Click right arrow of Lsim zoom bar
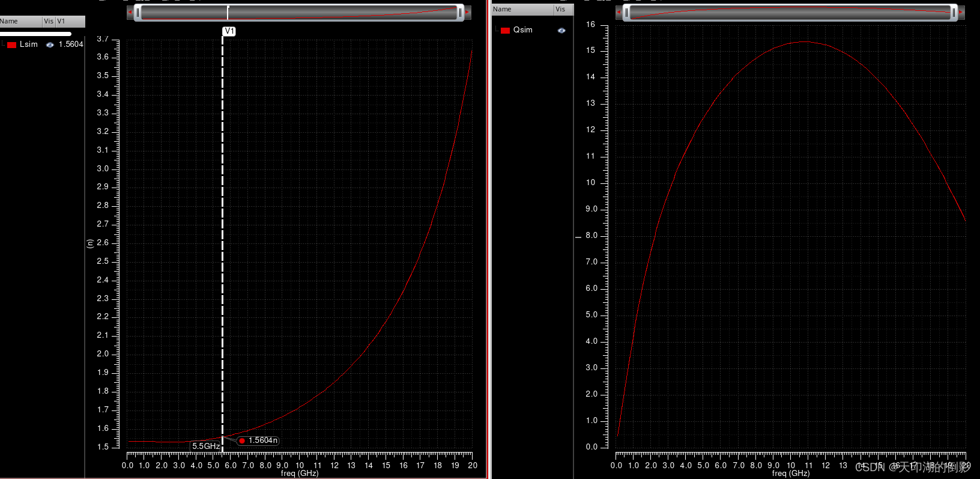The image size is (980, 479). 468,12
